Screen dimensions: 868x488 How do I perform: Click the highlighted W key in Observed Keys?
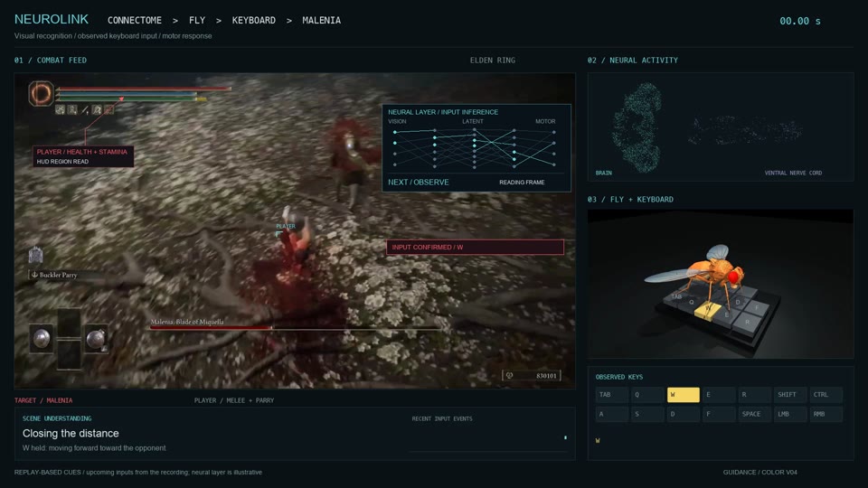point(684,395)
